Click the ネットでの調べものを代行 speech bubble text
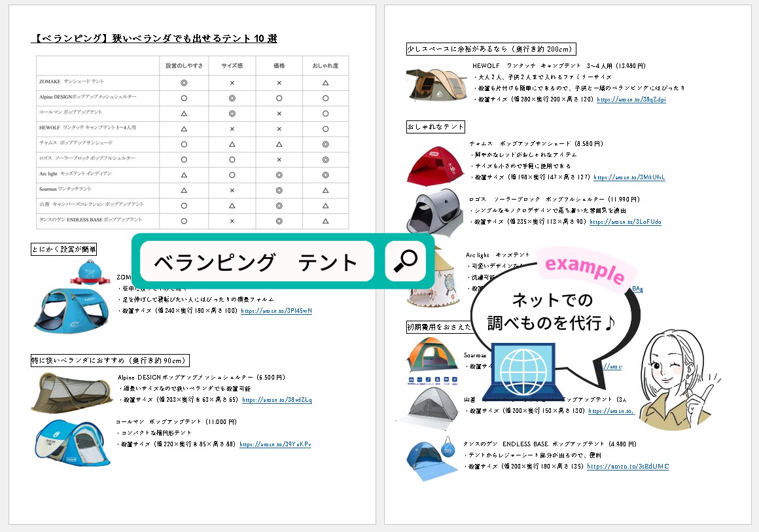759x532 pixels. 552,311
